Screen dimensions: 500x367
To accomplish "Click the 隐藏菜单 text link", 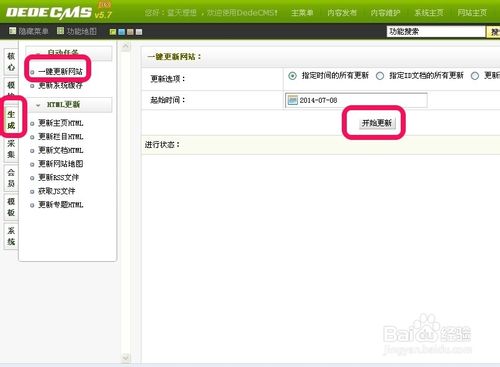I will click(33, 31).
